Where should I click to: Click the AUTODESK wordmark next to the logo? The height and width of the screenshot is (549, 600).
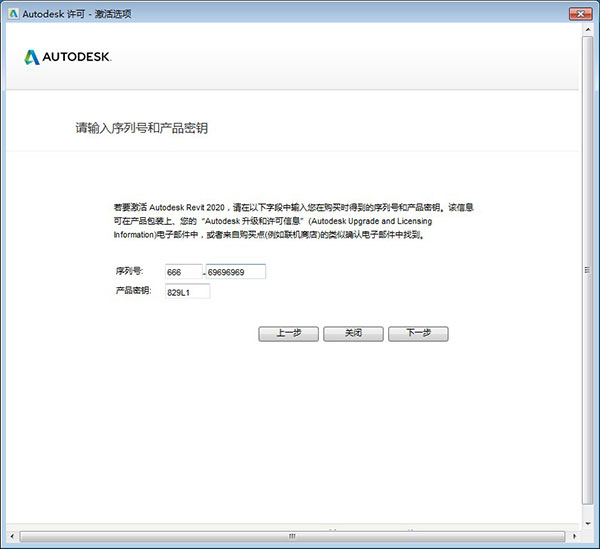click(76, 57)
